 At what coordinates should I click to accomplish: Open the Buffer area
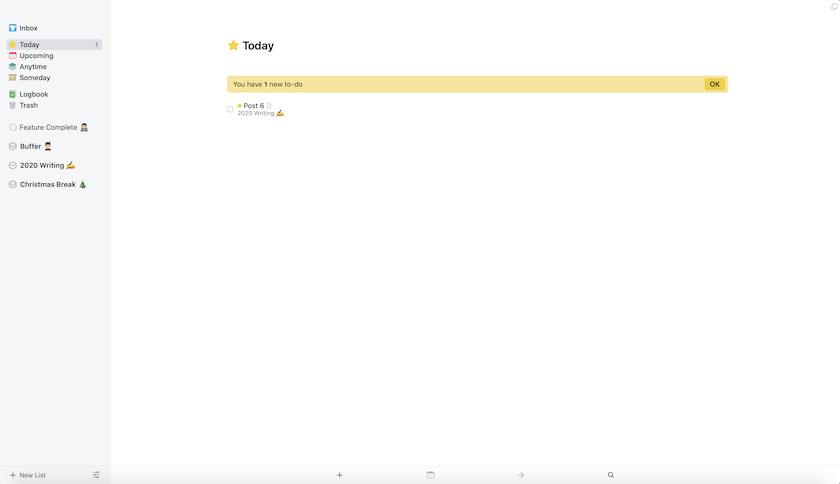click(x=31, y=147)
